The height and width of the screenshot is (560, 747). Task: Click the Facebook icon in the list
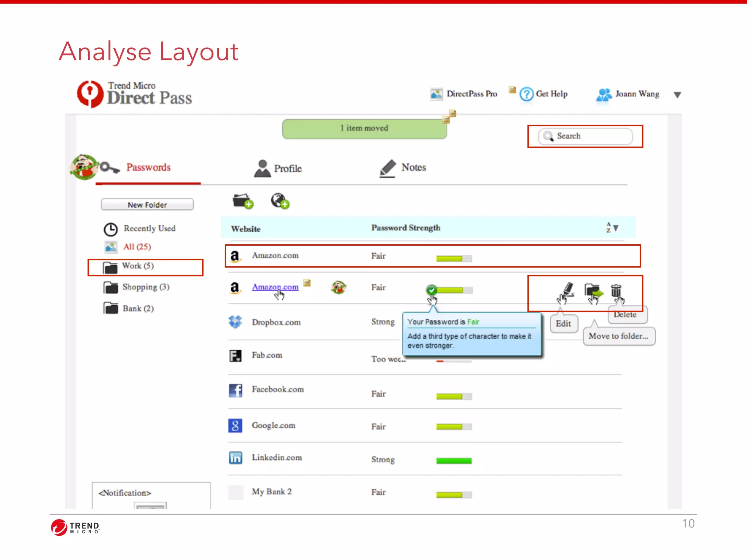(235, 390)
